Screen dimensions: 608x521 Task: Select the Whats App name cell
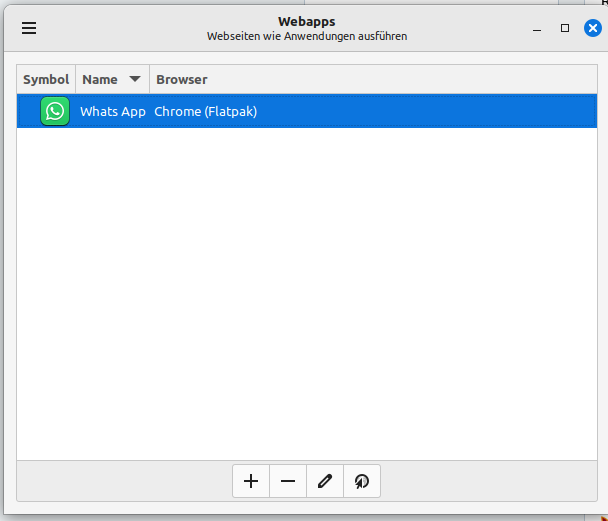click(x=112, y=111)
